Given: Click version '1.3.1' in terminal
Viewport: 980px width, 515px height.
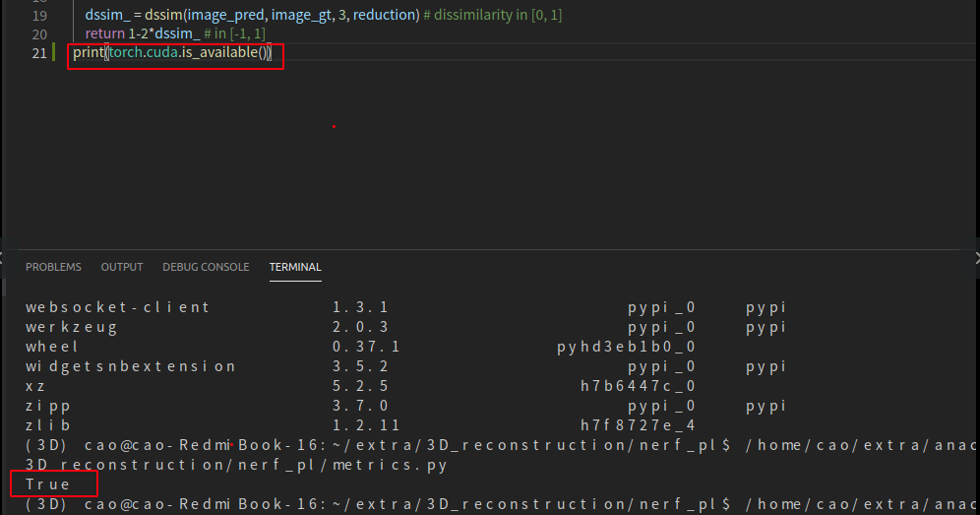Looking at the screenshot, I should pos(360,307).
